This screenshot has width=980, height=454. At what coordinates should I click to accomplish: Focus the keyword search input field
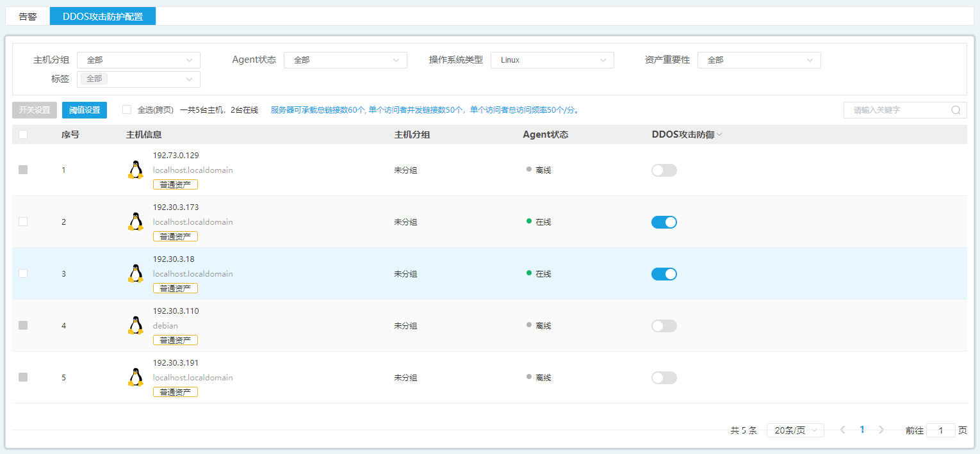click(x=898, y=110)
